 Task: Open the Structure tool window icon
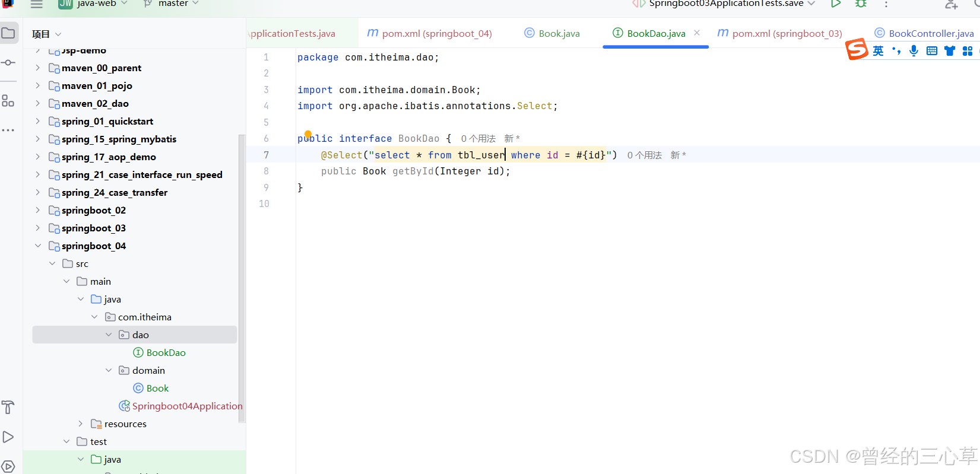pos(8,101)
